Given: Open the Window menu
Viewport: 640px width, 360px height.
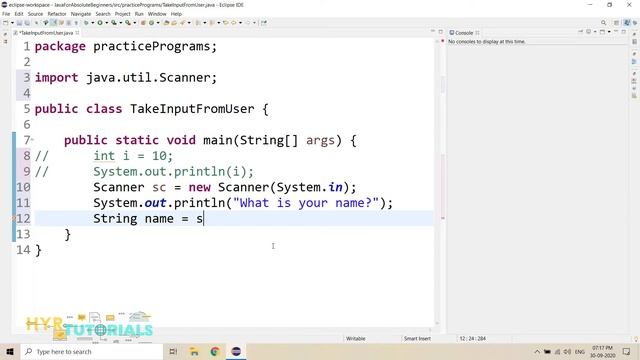Looking at the screenshot, I should (x=157, y=14).
